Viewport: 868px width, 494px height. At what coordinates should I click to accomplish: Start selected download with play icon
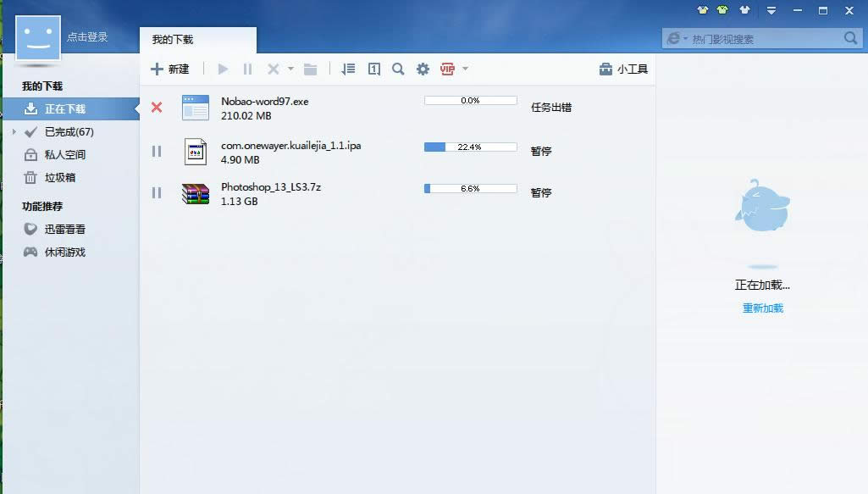[x=223, y=69]
